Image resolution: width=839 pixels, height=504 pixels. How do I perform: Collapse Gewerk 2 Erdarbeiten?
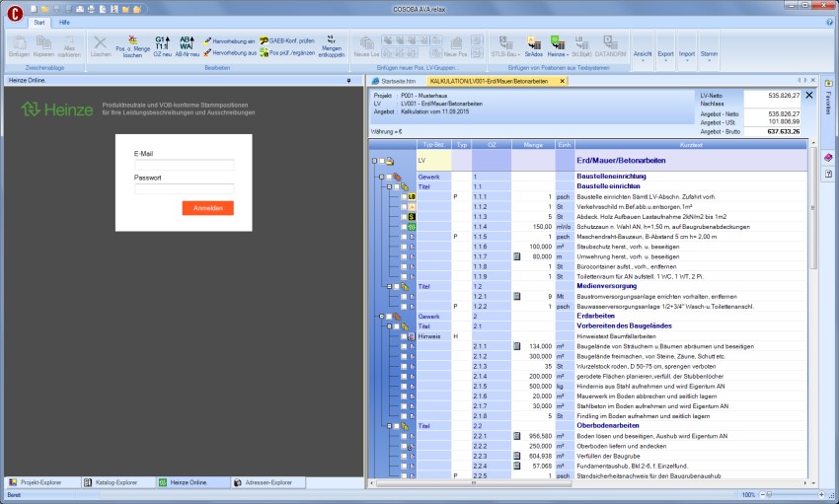coord(382,317)
